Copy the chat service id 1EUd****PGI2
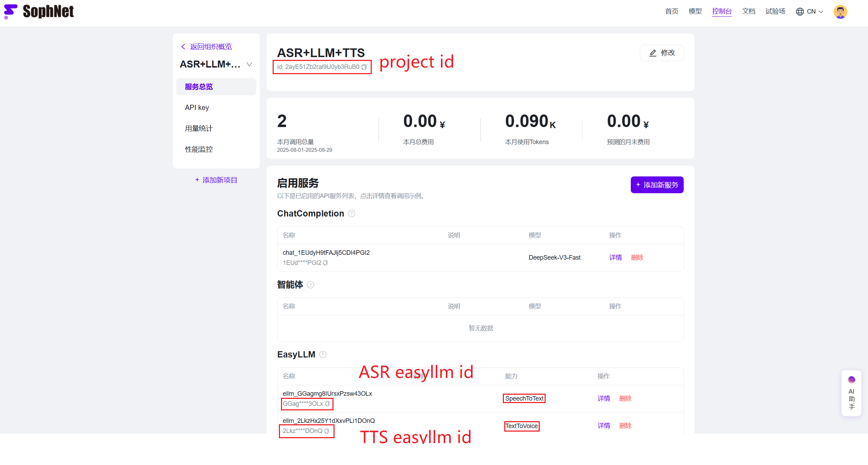This screenshot has width=868, height=465. pyautogui.click(x=325, y=263)
